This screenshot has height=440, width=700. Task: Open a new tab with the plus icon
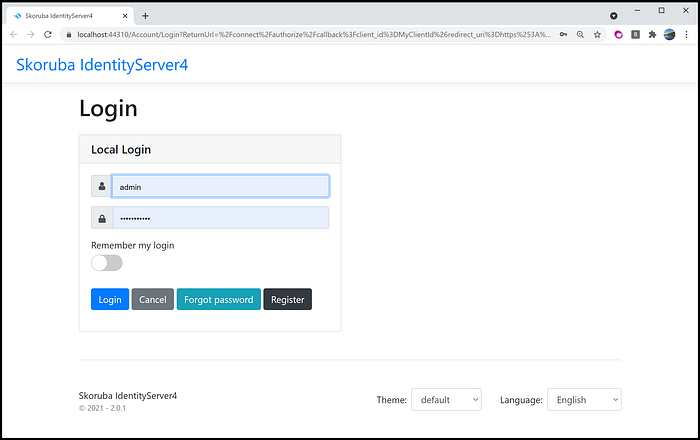coord(145,16)
